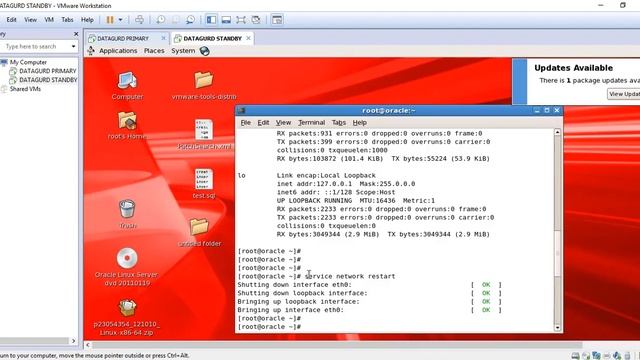Click the Unity mode toolbar icon
This screenshot has height=360, width=640.
click(x=256, y=20)
